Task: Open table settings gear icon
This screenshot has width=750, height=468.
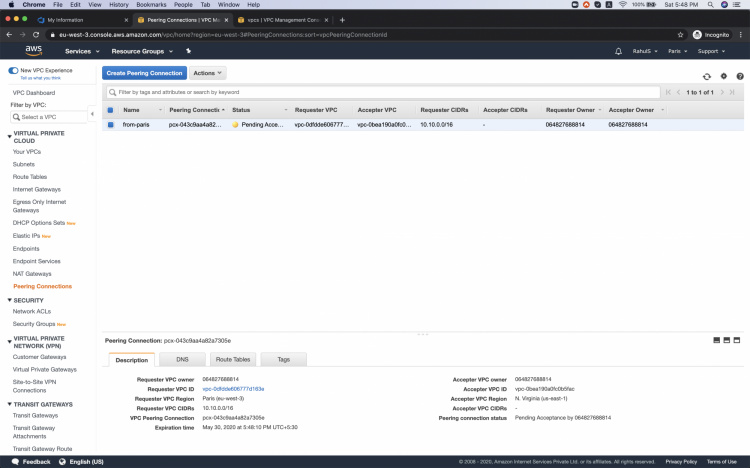Action: 723,75
